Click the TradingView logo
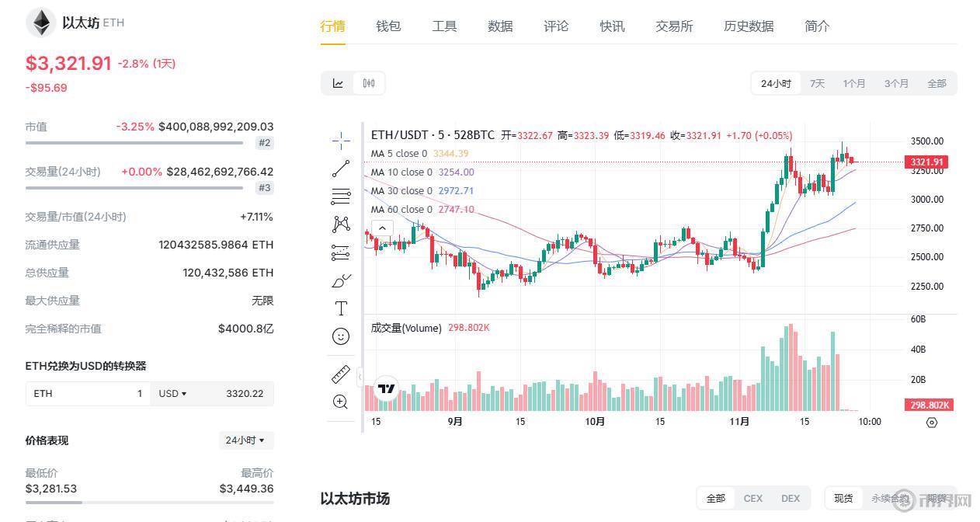 pyautogui.click(x=386, y=389)
